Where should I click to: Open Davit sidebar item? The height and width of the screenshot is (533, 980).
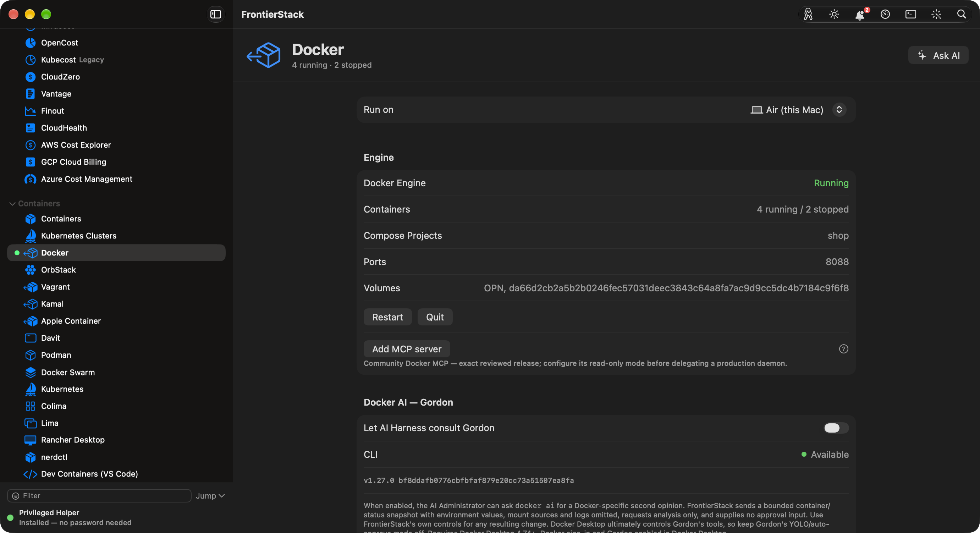pyautogui.click(x=116, y=338)
